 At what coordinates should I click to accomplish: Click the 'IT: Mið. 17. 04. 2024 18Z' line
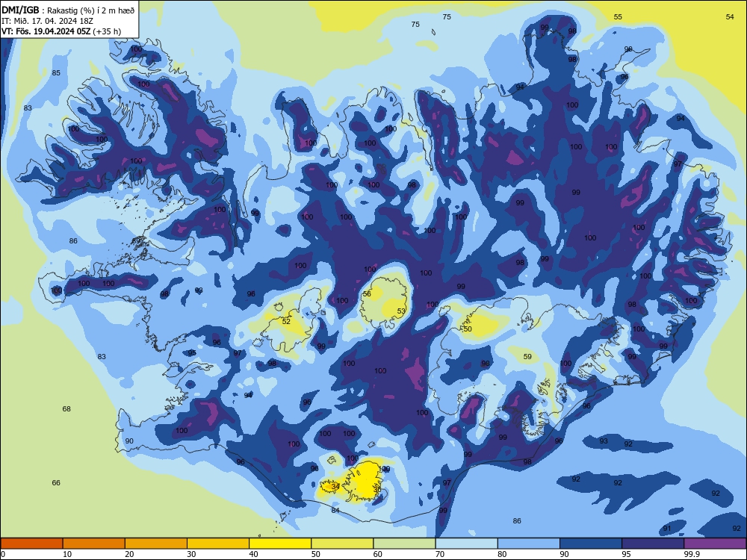[x=47, y=21]
